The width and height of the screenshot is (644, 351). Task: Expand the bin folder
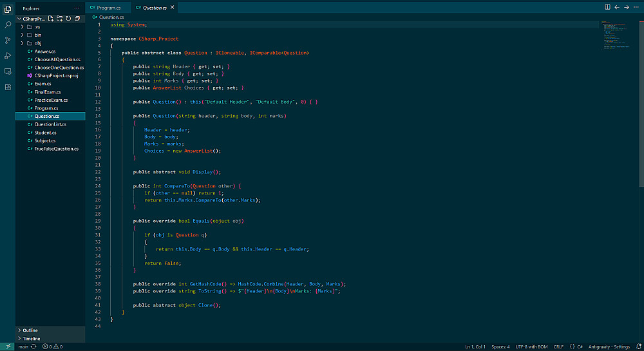click(37, 35)
